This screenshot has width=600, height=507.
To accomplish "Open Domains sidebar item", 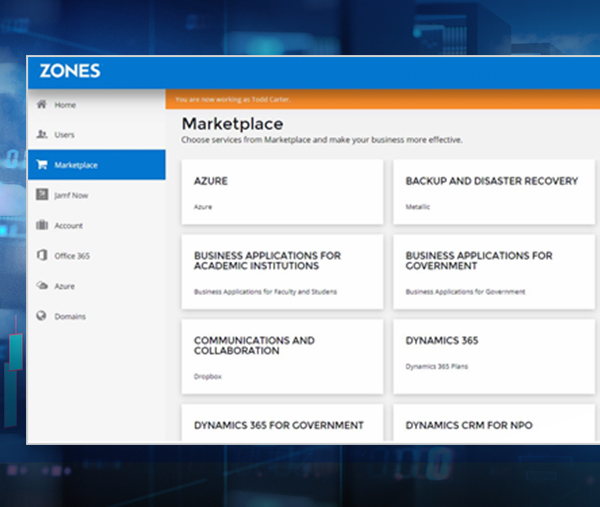I will coord(97,316).
